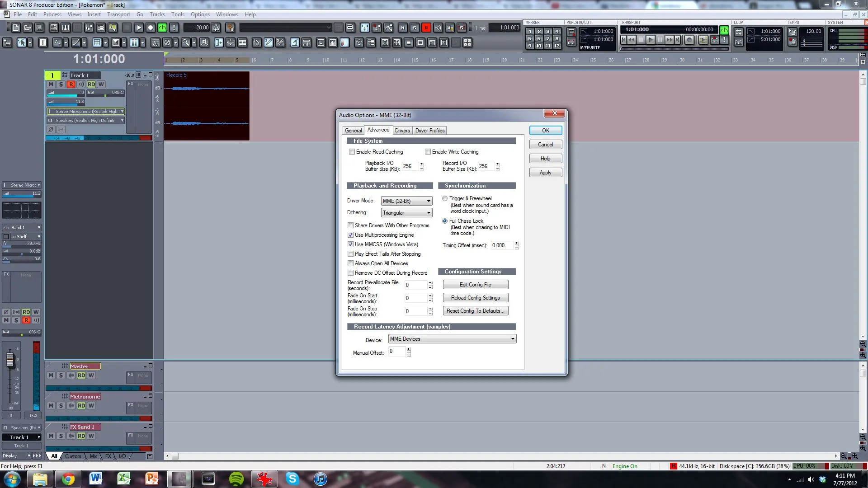Toggle Loop on/off icon in Loop panel
Screen dimensions: 868x488
pyautogui.click(x=739, y=32)
